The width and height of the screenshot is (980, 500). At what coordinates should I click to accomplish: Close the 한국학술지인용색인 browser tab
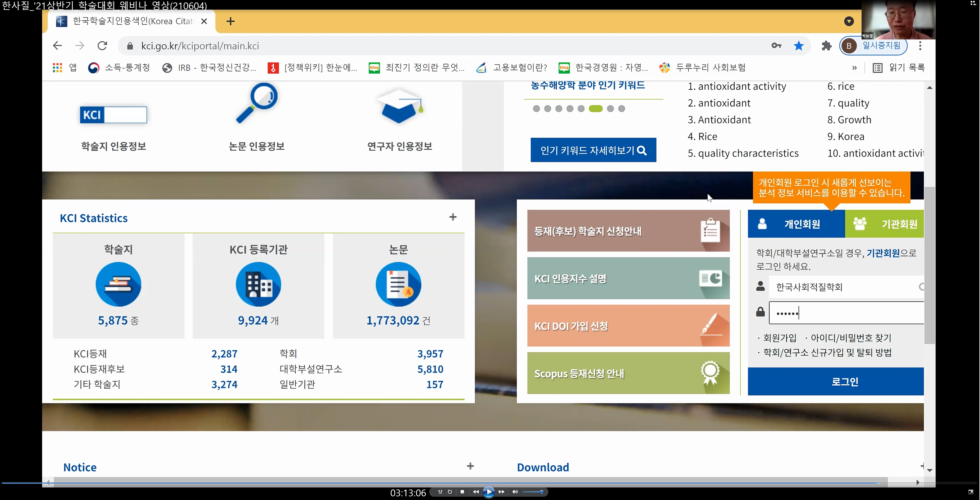(204, 21)
